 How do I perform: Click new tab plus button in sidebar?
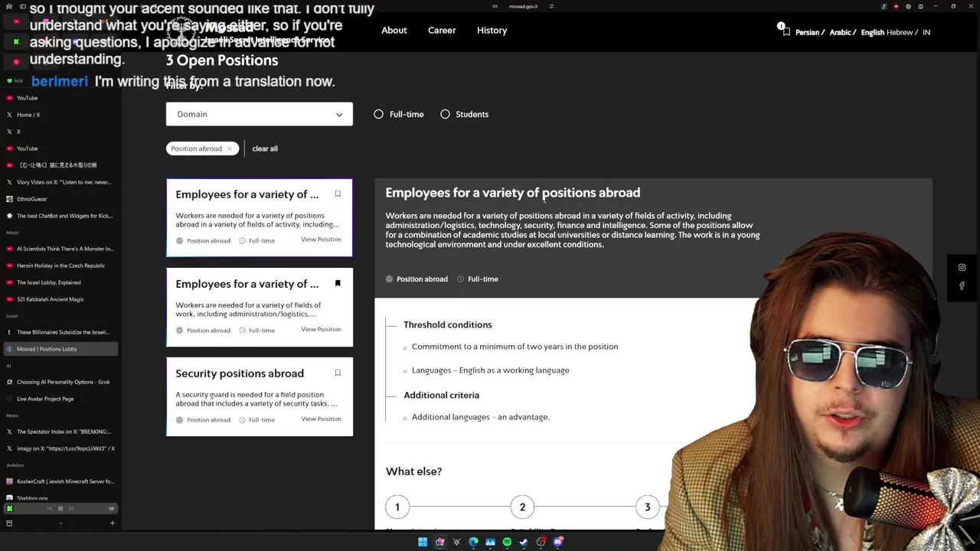[x=112, y=523]
